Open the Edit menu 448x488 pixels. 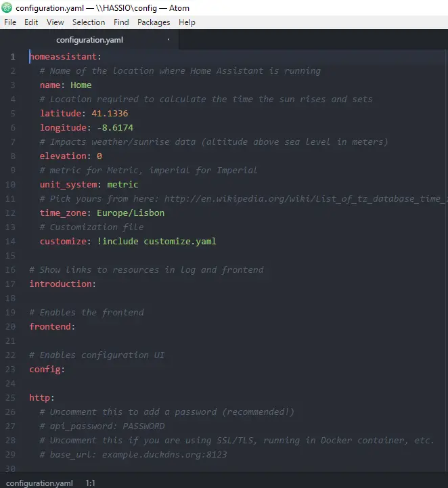[x=31, y=22]
